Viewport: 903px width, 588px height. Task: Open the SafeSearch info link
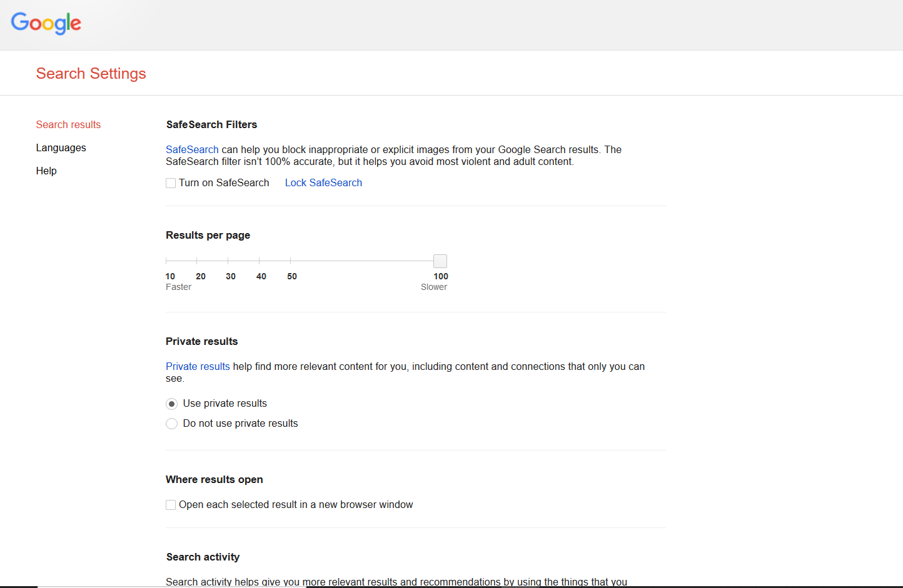192,149
